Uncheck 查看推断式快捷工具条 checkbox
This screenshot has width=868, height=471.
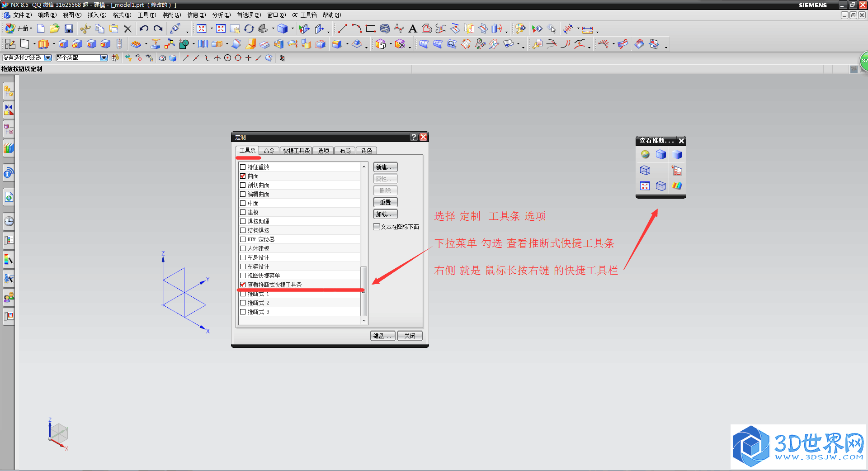243,285
